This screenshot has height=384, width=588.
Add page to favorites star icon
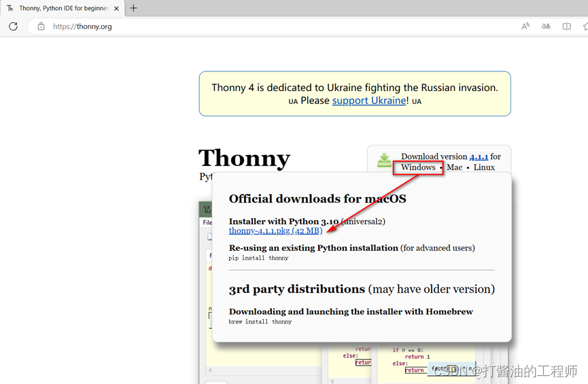pos(585,27)
